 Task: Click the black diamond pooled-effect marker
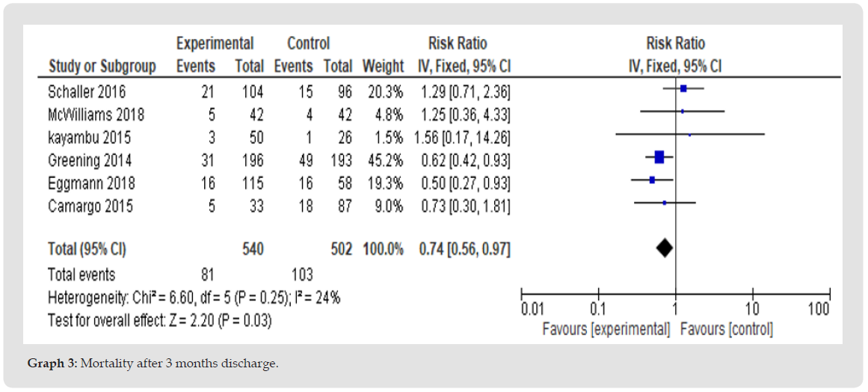(665, 249)
